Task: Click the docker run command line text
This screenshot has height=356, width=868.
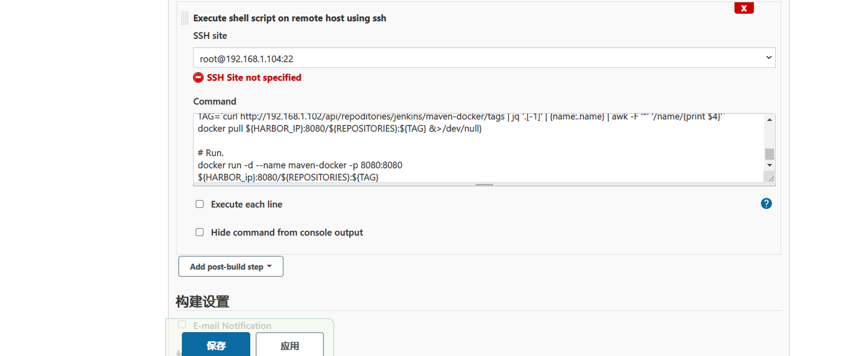Action: (300, 165)
